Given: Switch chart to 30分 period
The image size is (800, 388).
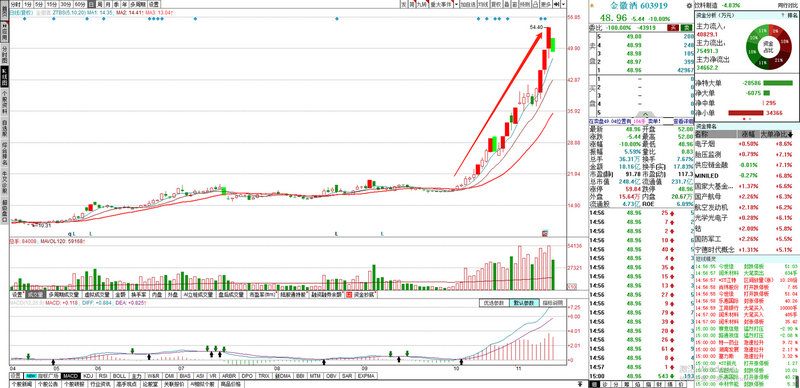Looking at the screenshot, I should (x=66, y=4).
